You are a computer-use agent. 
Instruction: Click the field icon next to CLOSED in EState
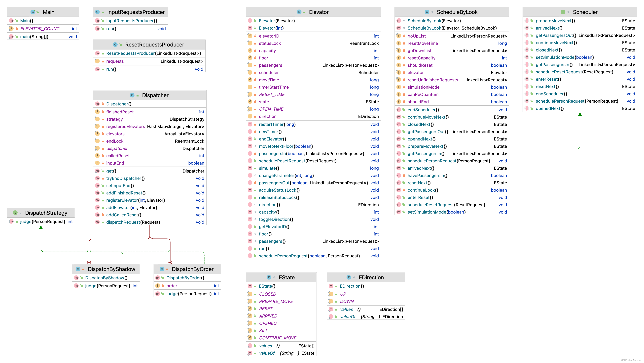[x=250, y=294]
